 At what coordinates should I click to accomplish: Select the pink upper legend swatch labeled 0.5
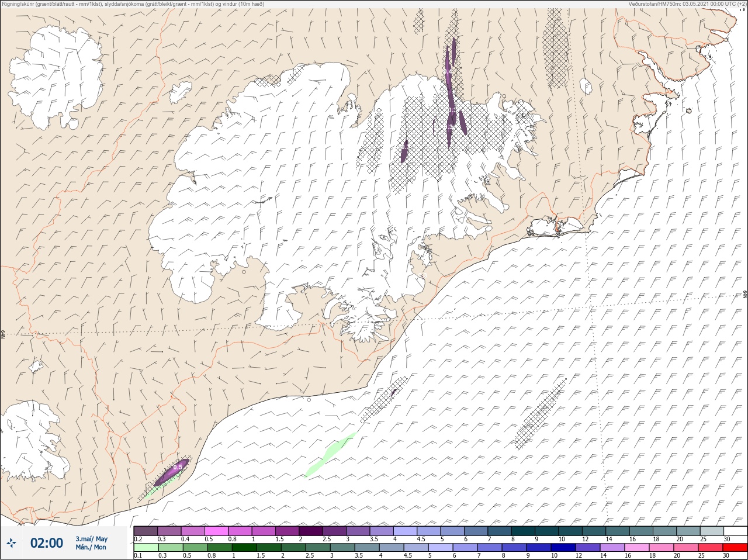(x=217, y=531)
